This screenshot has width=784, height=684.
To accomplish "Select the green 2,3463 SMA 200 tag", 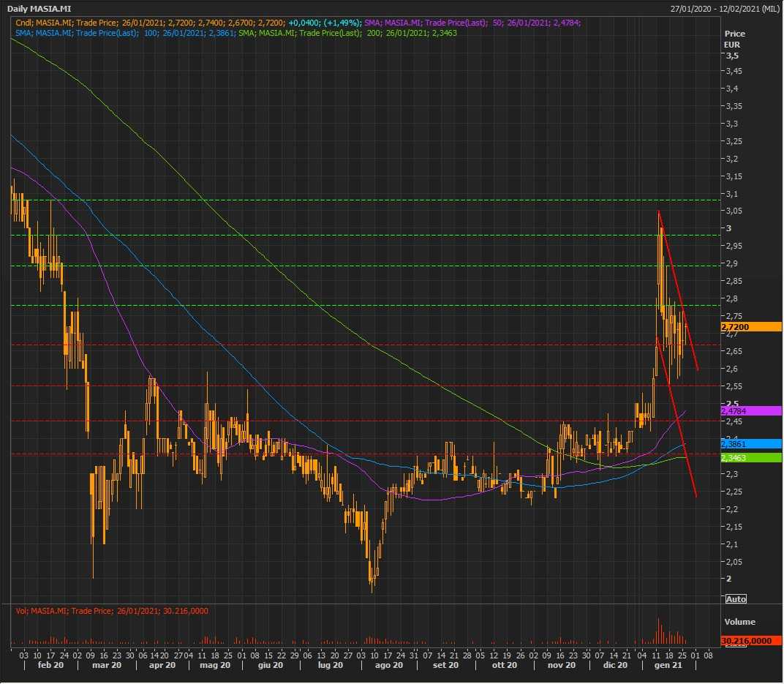I will [750, 458].
